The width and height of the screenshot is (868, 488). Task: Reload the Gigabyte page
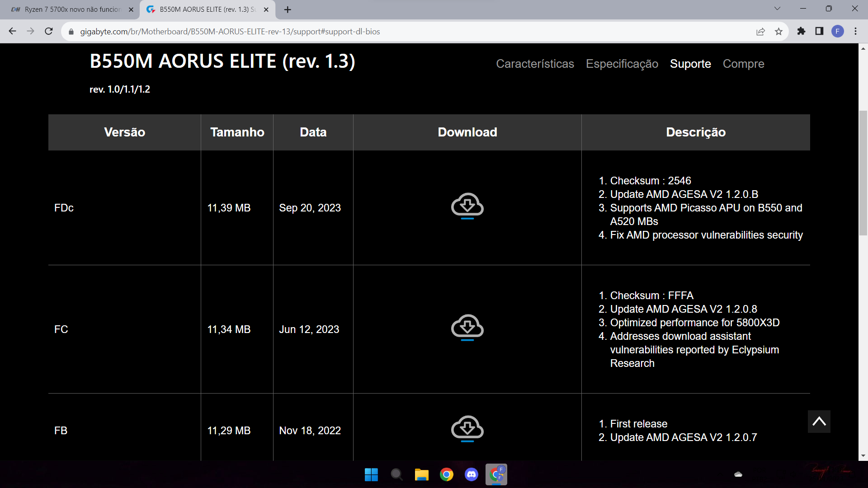tap(49, 31)
